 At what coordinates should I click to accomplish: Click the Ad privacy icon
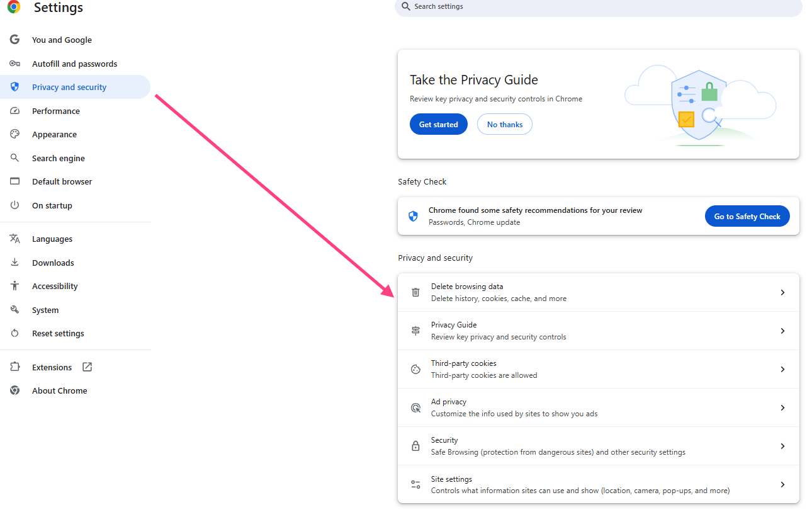[415, 407]
